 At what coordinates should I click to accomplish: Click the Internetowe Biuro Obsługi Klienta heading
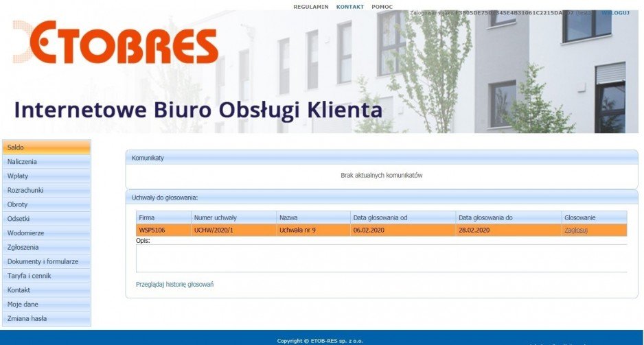[x=198, y=110]
